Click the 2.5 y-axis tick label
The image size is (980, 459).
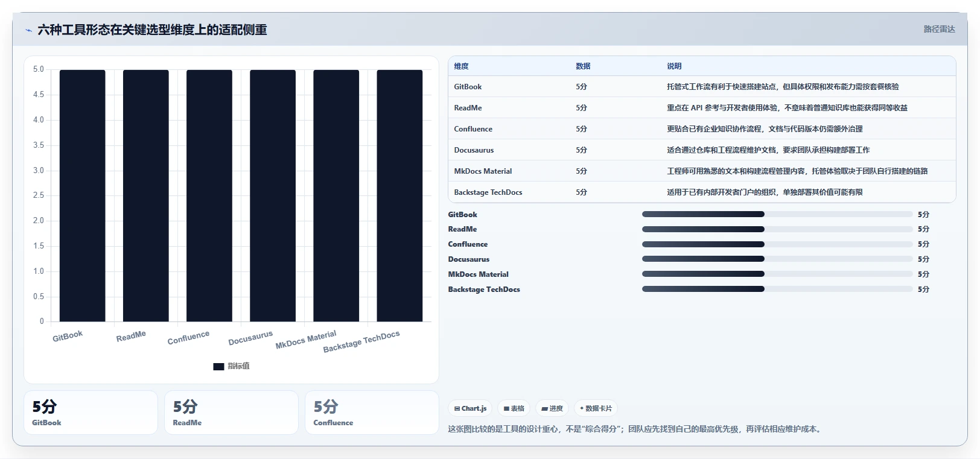tap(39, 195)
